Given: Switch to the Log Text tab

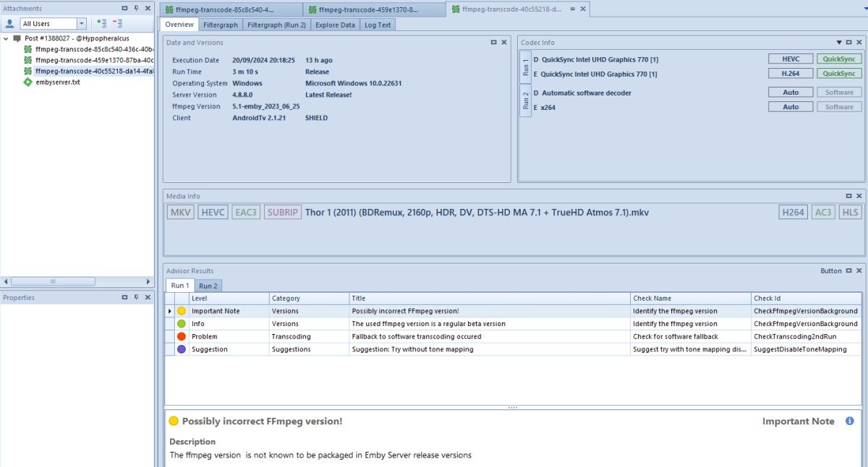Looking at the screenshot, I should tap(377, 25).
